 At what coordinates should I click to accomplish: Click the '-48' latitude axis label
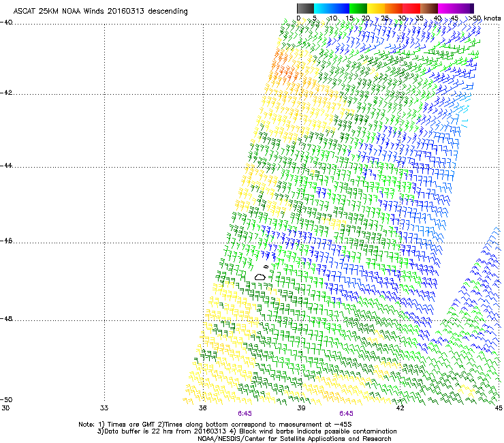[6, 318]
